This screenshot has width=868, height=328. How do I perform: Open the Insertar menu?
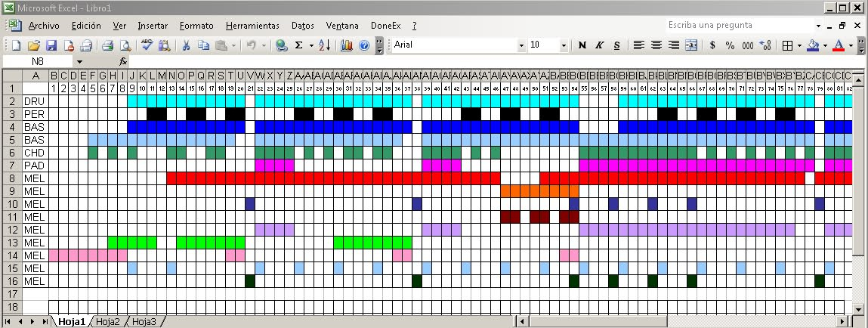(153, 26)
